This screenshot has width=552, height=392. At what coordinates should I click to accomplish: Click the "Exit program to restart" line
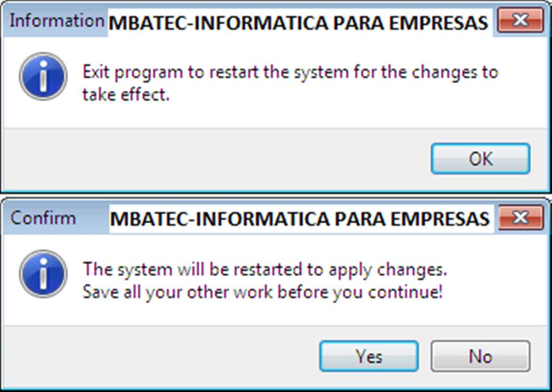pos(289,72)
